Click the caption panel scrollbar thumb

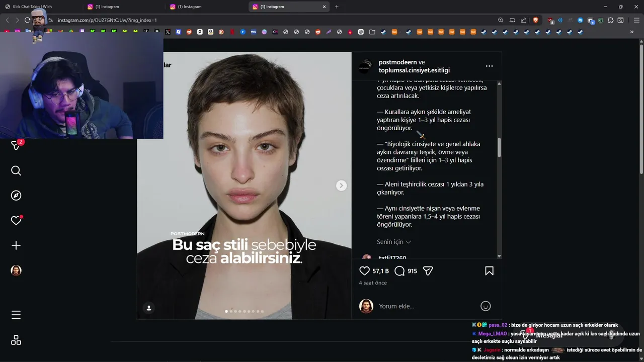click(499, 147)
